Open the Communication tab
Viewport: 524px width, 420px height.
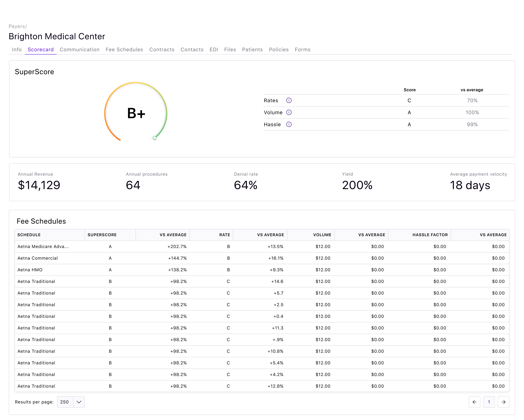[80, 50]
